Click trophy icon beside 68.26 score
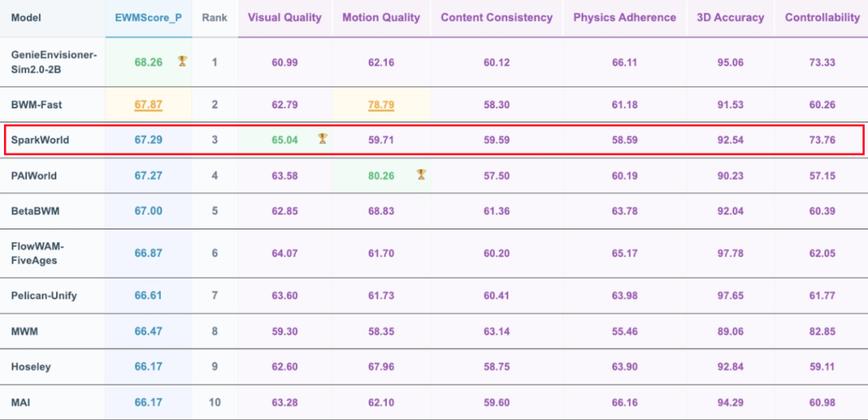The image size is (868, 420). (x=182, y=61)
